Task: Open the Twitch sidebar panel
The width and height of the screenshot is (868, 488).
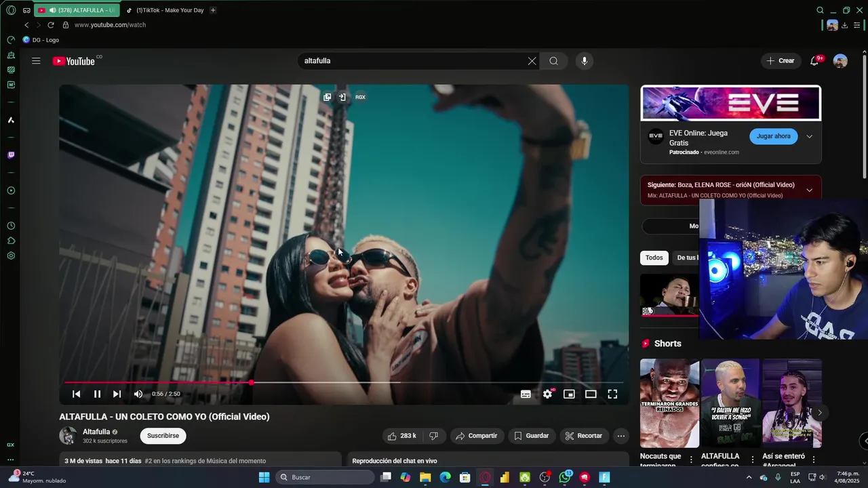Action: pos(11,155)
